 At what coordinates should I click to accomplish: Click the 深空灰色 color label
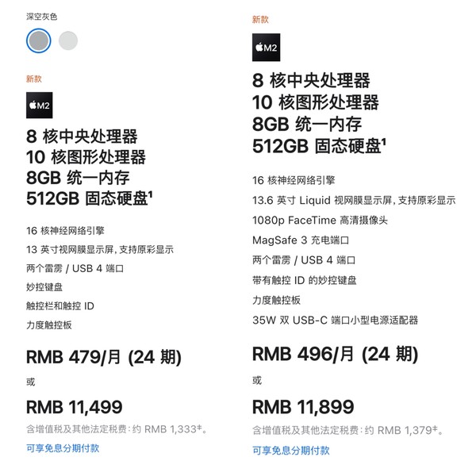(x=41, y=17)
